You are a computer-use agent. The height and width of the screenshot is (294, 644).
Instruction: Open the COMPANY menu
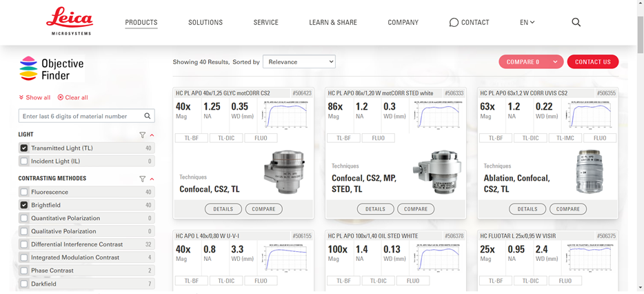coord(403,23)
